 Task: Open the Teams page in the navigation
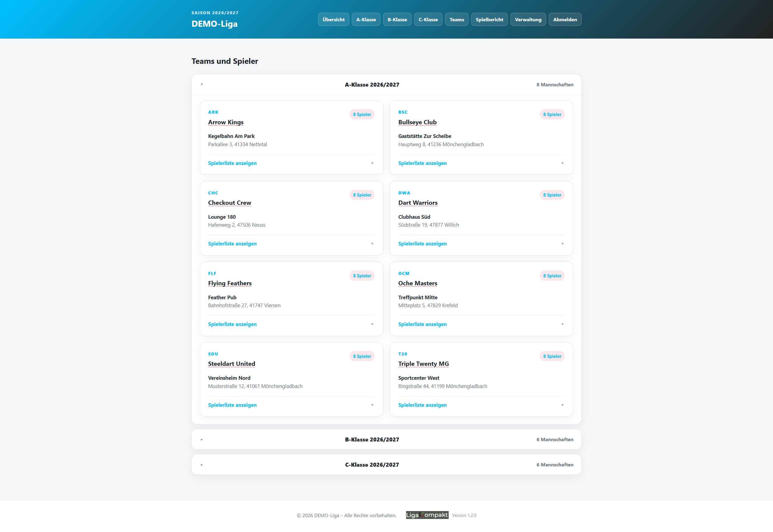click(457, 19)
